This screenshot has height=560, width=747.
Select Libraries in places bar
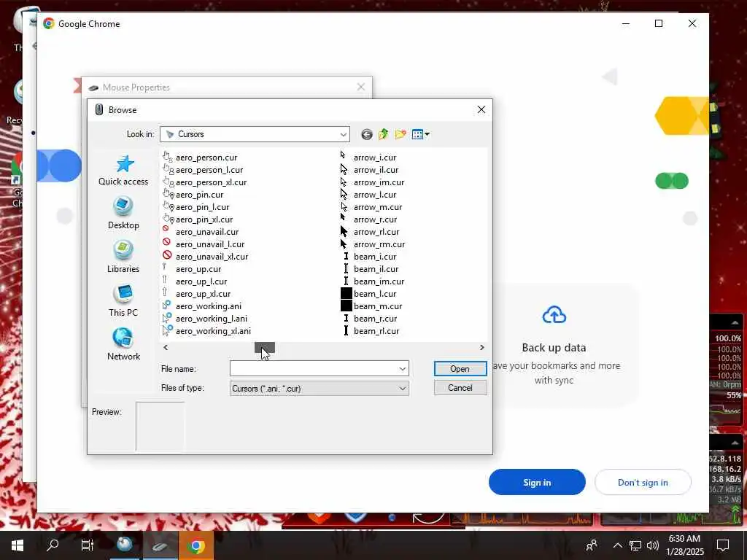click(123, 257)
